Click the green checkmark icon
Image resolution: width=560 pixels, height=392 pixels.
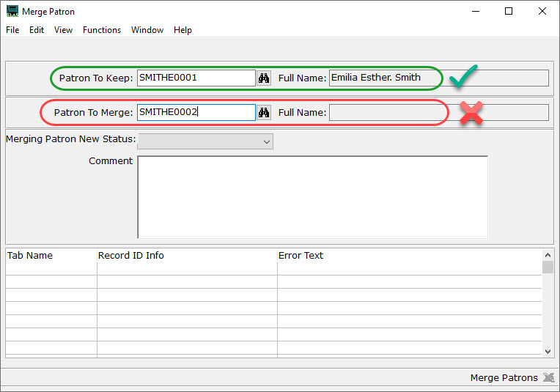[x=463, y=77]
